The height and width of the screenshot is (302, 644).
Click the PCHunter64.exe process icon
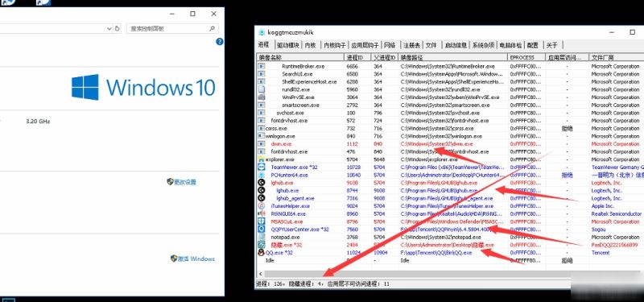click(261, 175)
